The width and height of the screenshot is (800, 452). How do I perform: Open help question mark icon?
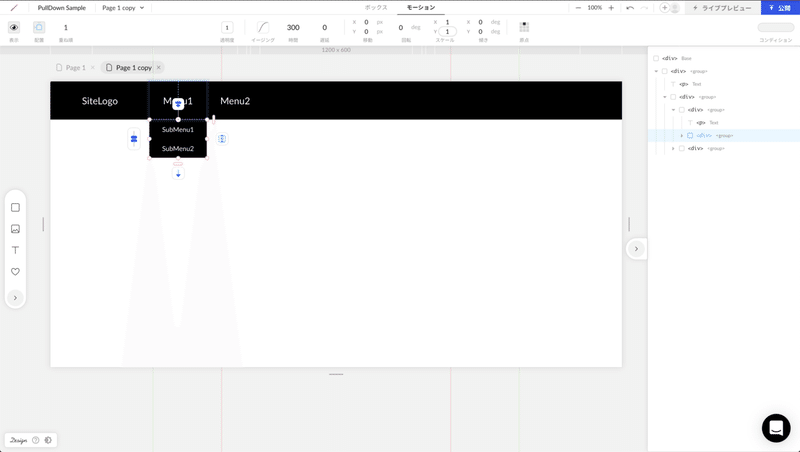point(36,440)
